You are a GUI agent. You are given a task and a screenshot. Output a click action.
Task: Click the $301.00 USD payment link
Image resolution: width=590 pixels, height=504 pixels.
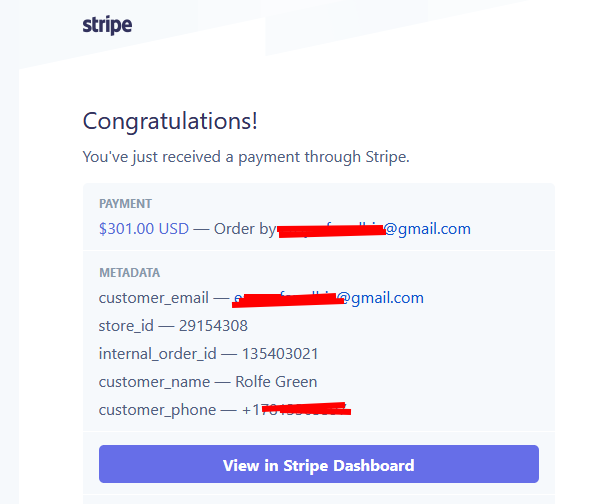(144, 229)
